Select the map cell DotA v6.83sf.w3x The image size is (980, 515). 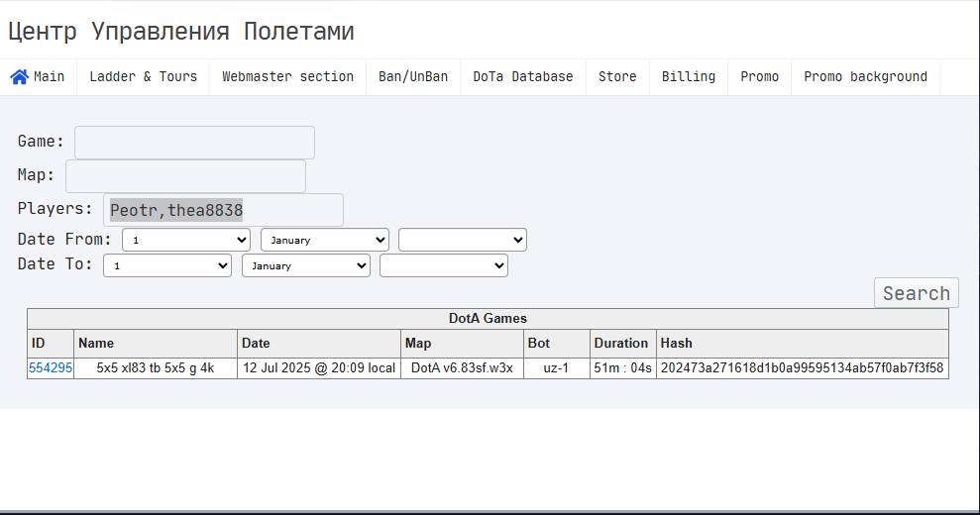[x=462, y=368]
